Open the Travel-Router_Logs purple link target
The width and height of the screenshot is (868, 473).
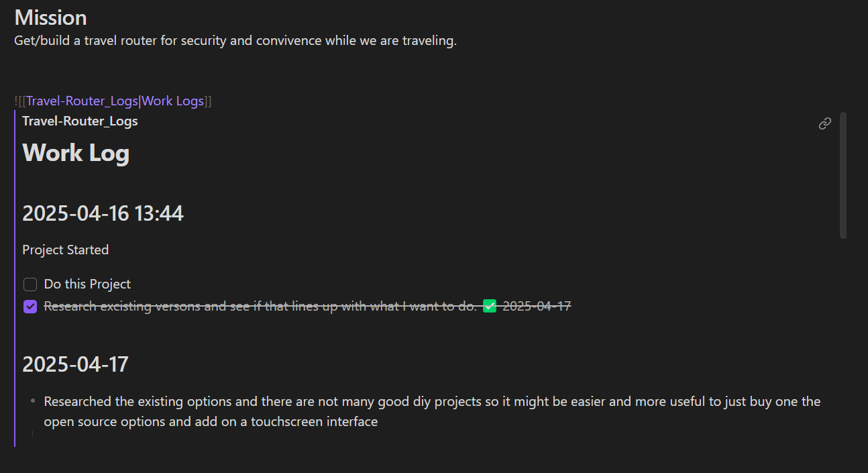[82, 101]
